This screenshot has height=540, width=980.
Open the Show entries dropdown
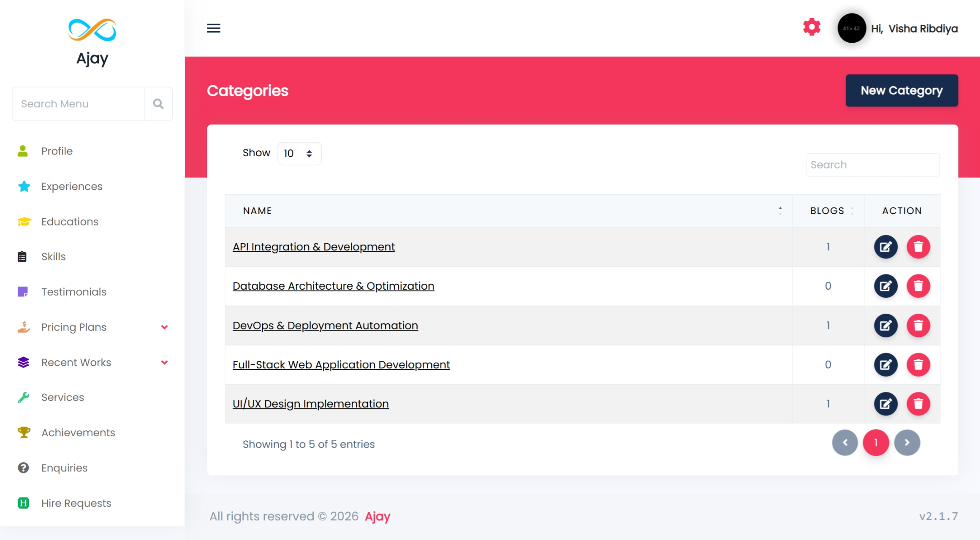point(299,153)
